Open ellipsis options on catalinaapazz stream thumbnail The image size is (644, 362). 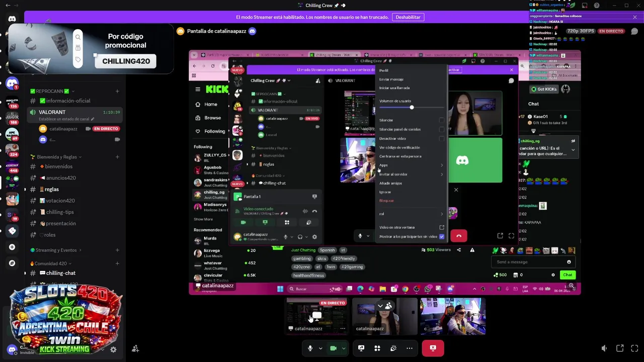(x=342, y=329)
